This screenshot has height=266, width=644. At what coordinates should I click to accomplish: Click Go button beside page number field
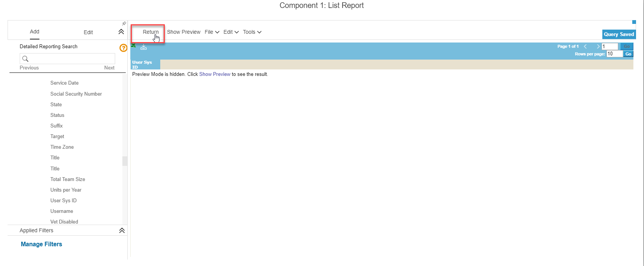point(627,46)
